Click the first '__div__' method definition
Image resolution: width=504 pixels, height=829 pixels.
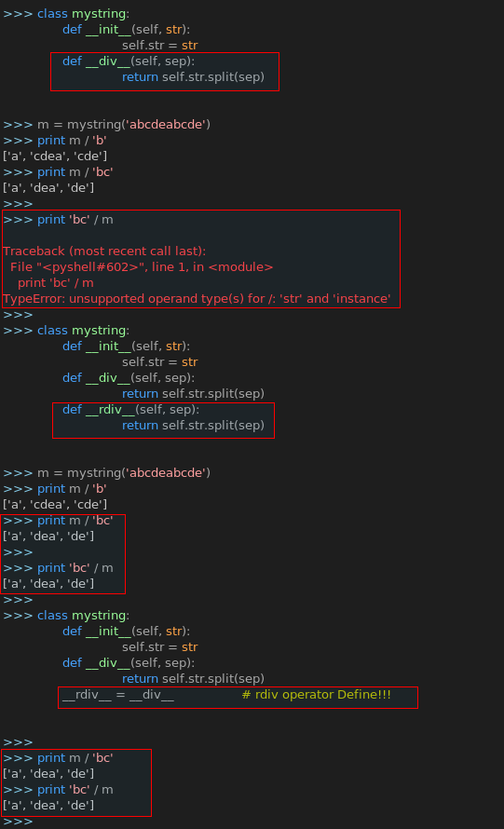[129, 61]
